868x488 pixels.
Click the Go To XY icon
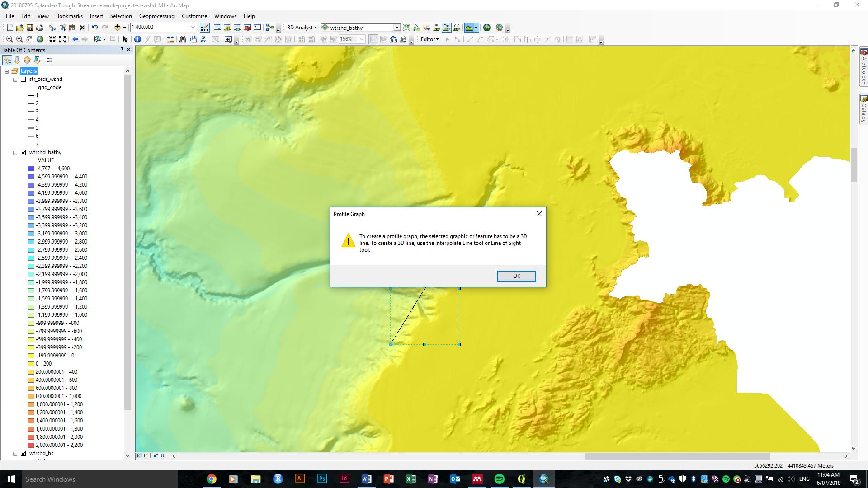tap(203, 39)
